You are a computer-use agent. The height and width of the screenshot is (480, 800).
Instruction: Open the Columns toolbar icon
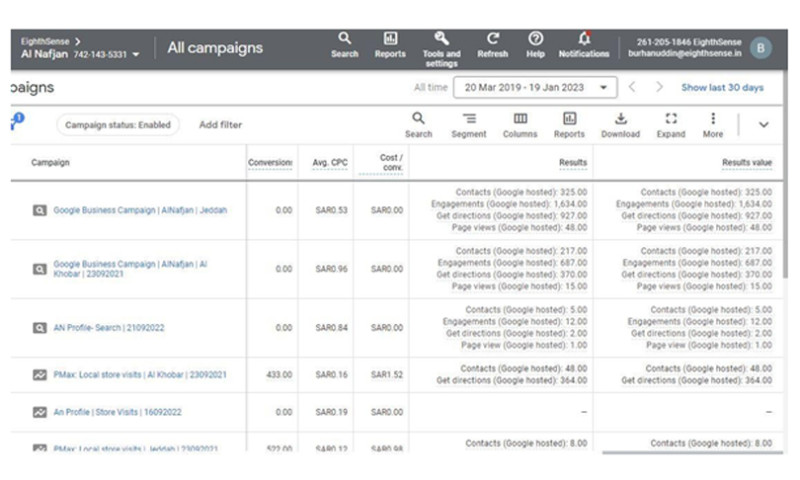520,125
